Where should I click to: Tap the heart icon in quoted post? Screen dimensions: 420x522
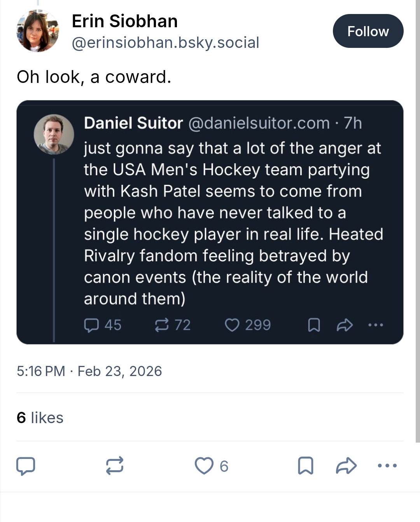[x=232, y=325]
